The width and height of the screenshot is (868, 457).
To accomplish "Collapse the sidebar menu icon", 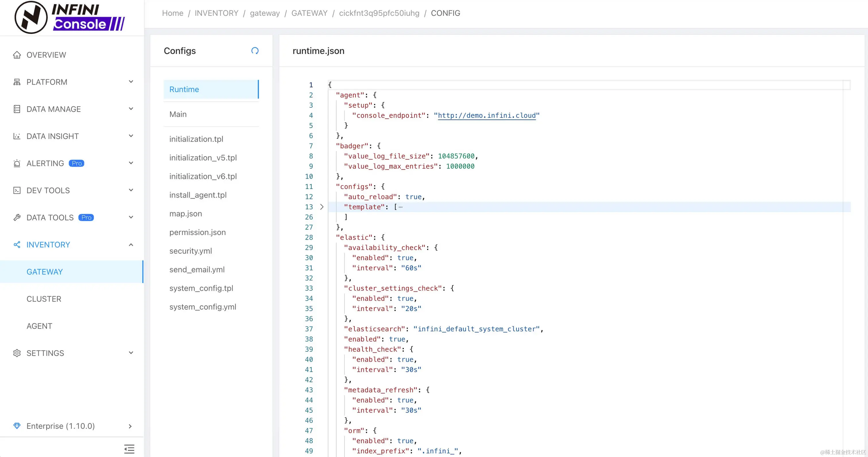I will pos(129,449).
